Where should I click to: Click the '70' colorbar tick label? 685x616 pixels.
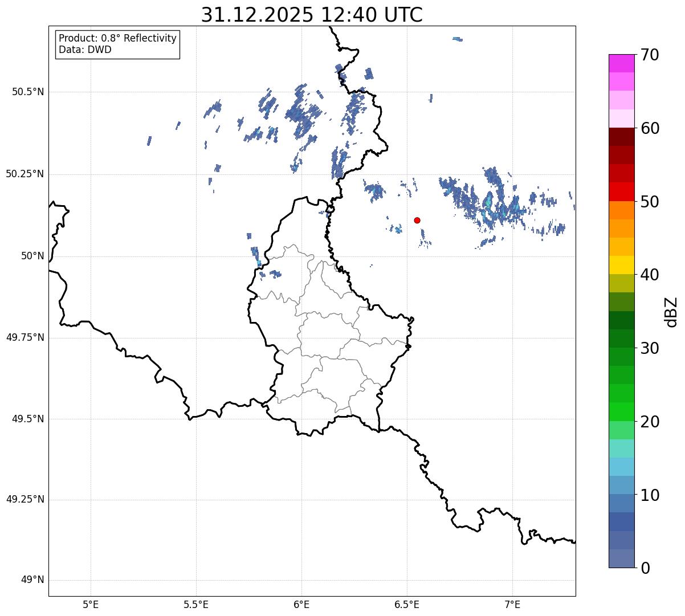[650, 55]
